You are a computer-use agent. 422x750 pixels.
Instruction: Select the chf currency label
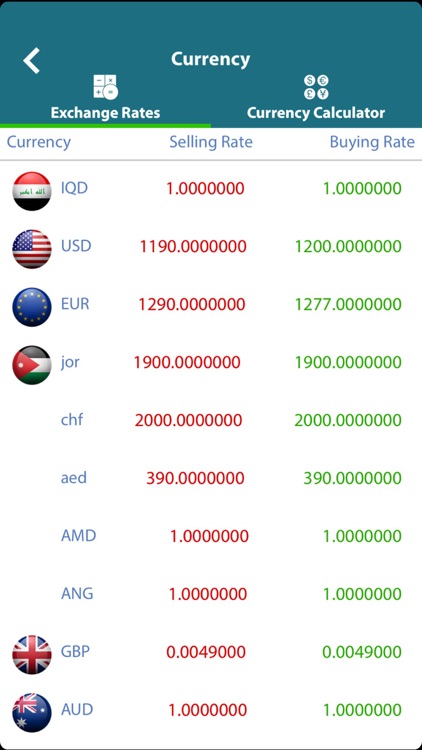point(72,419)
